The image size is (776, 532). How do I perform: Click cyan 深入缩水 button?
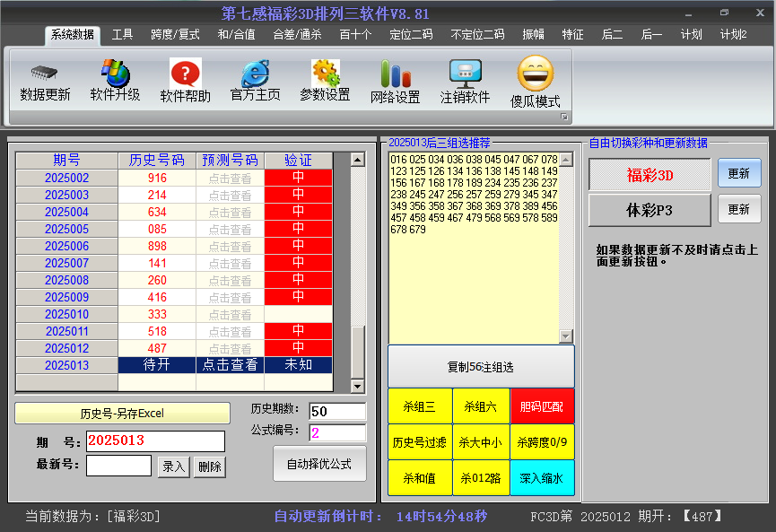point(542,477)
